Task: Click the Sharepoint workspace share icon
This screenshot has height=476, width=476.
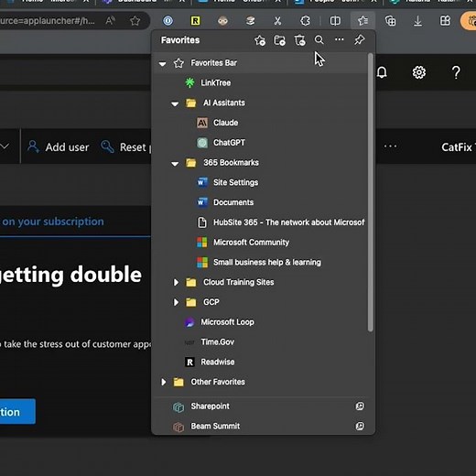Action: [x=360, y=406]
